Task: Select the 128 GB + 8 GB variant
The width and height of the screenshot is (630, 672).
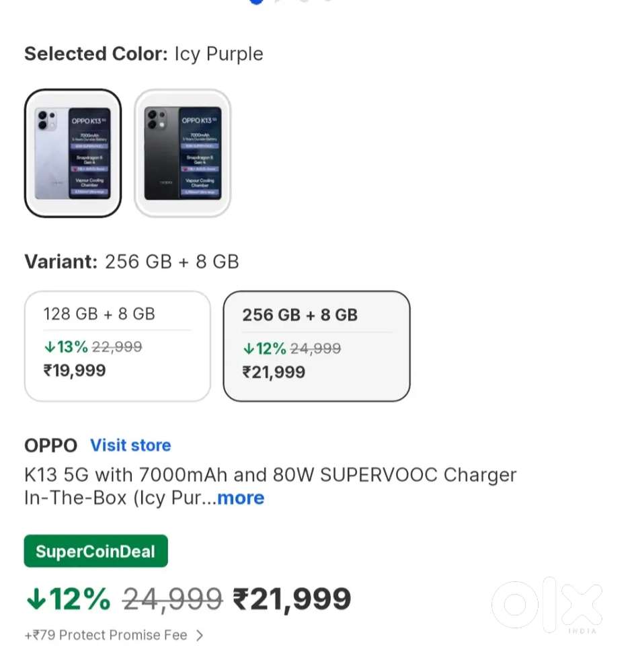Action: click(x=117, y=346)
